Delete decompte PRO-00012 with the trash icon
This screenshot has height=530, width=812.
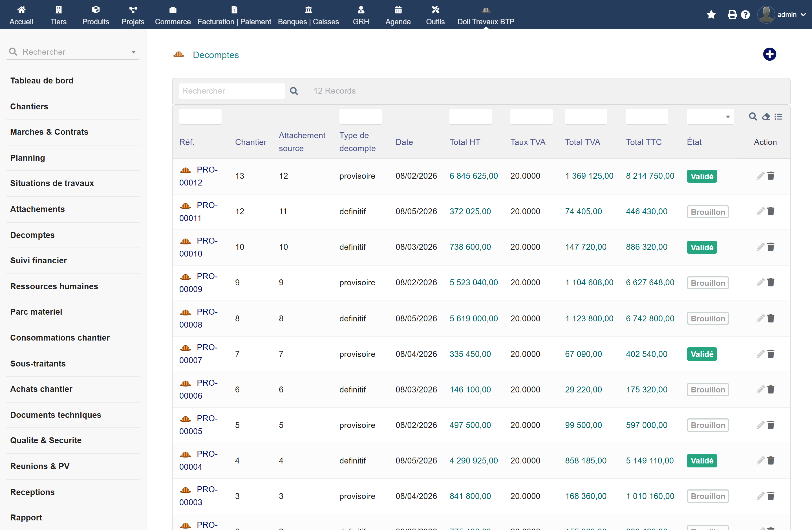(x=771, y=176)
